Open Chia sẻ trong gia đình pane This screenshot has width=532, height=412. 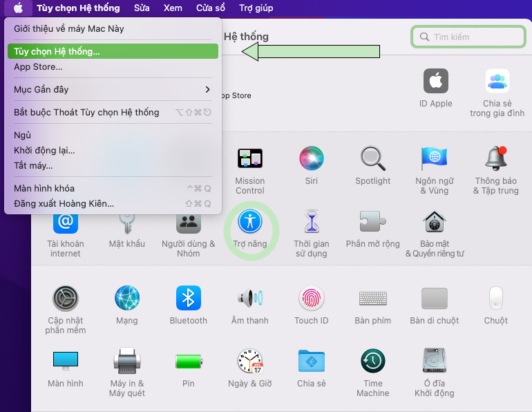point(497,93)
